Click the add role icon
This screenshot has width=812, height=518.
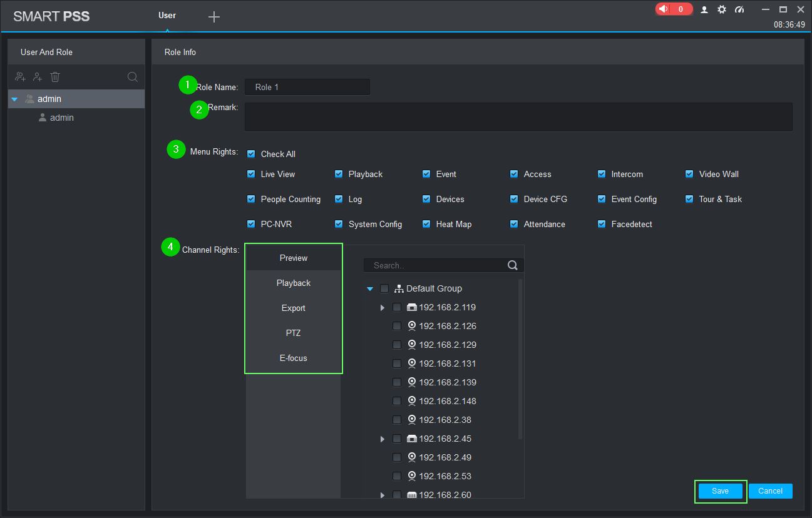21,77
